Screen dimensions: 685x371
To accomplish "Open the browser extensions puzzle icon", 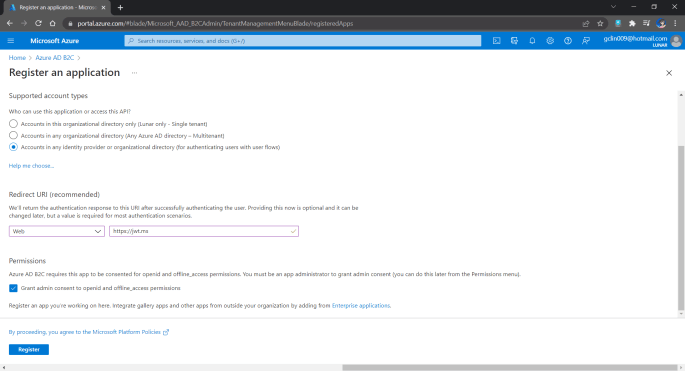I will pyautogui.click(x=632, y=24).
